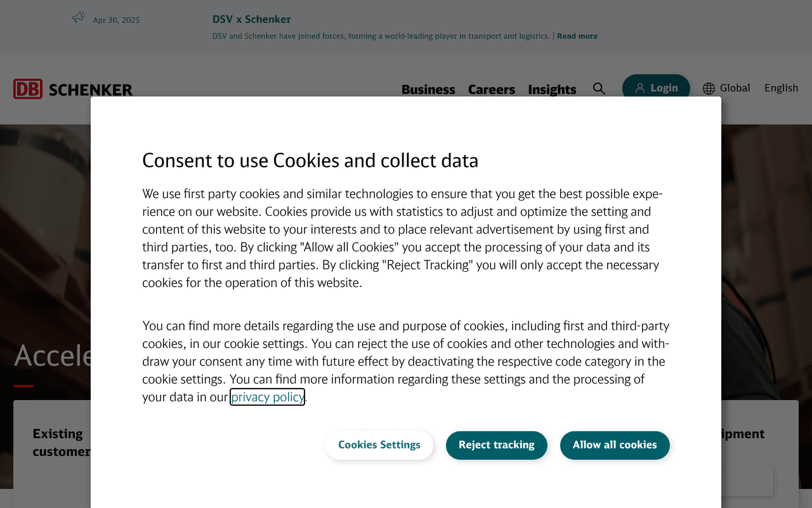Open the Careers menu
This screenshot has width=812, height=508.
pos(492,90)
